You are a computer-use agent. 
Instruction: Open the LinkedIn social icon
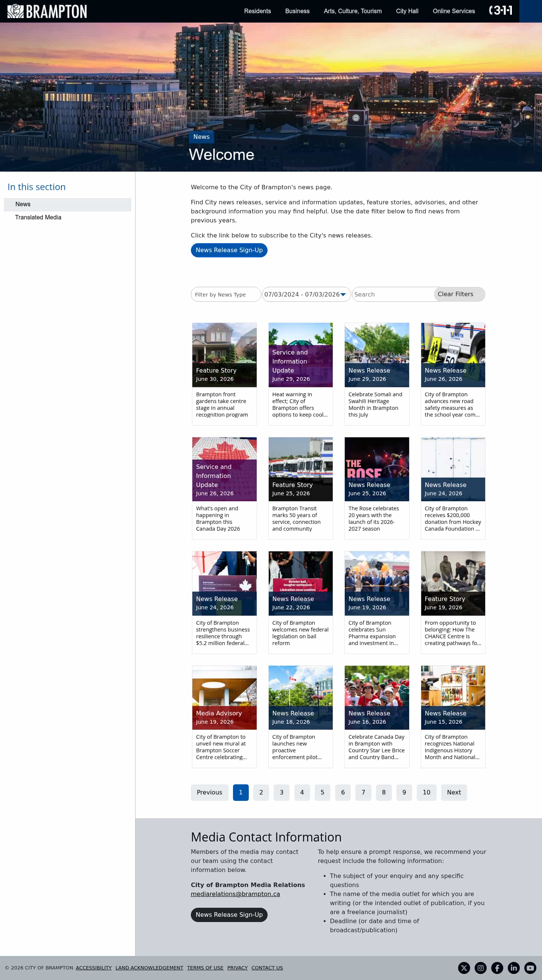(513, 968)
